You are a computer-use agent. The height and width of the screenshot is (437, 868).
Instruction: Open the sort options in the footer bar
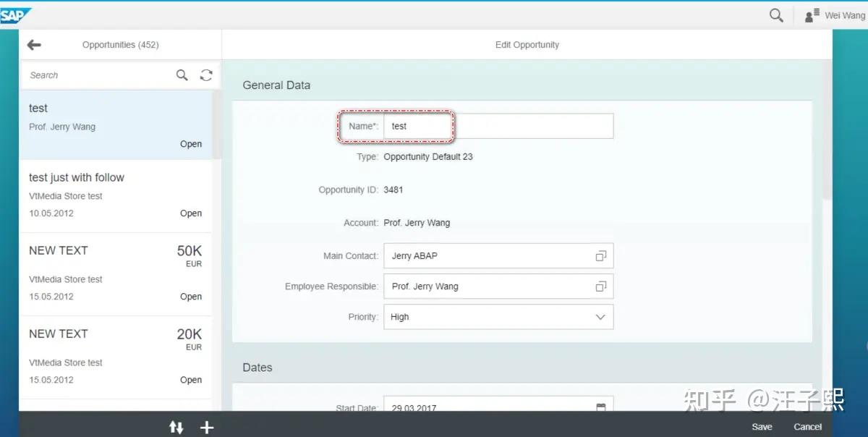tap(176, 427)
